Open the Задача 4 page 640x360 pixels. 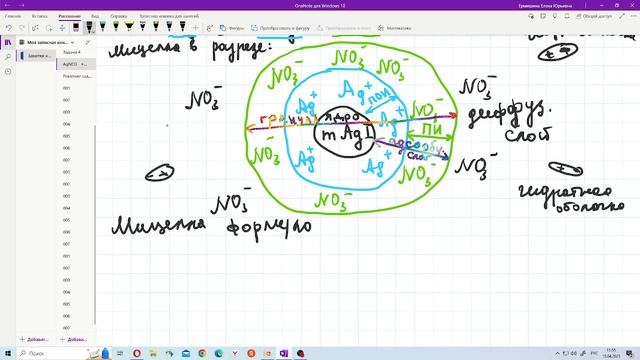[x=72, y=52]
